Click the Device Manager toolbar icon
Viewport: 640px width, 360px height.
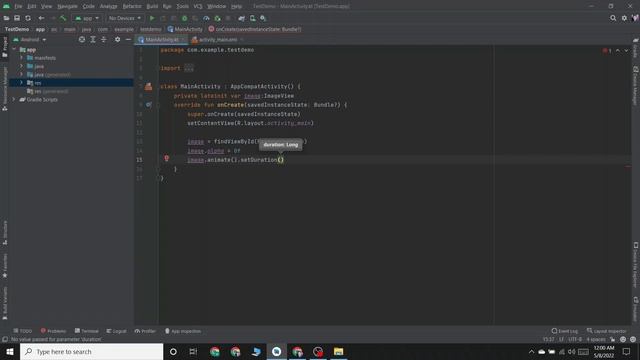pos(253,18)
